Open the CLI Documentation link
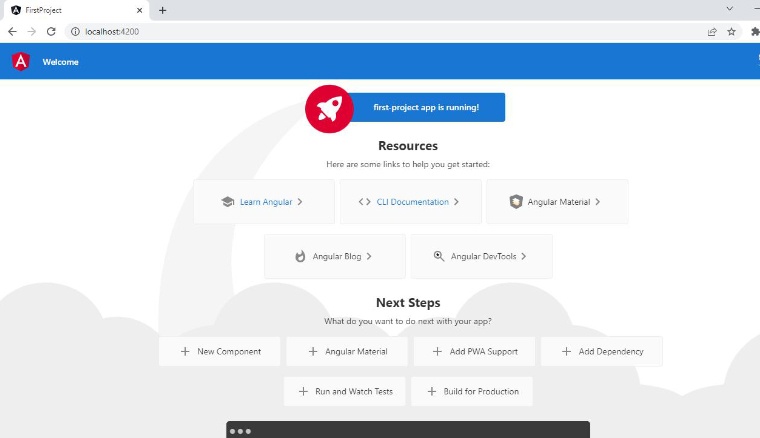This screenshot has height=438, width=760. pyautogui.click(x=411, y=202)
